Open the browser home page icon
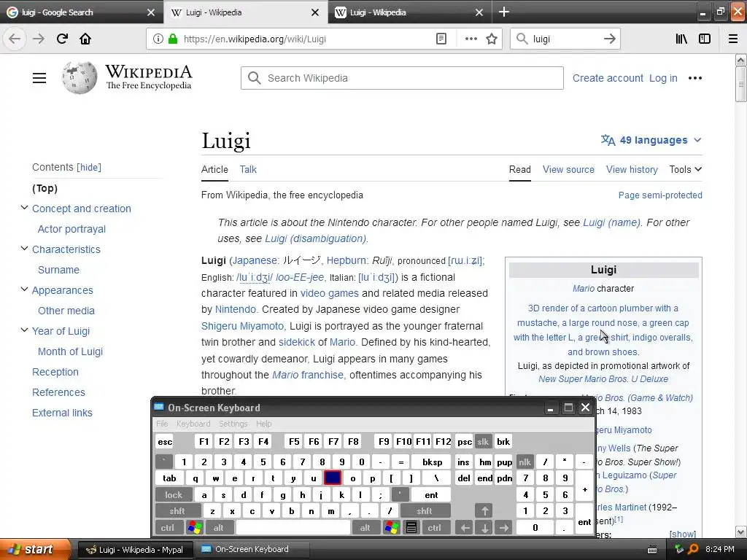 pos(85,39)
